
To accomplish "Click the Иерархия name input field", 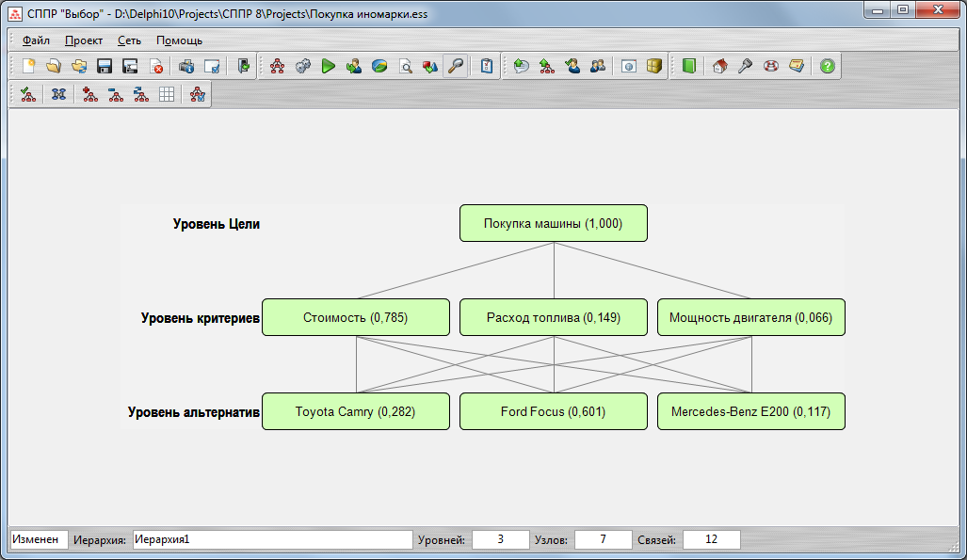I will (x=271, y=540).
